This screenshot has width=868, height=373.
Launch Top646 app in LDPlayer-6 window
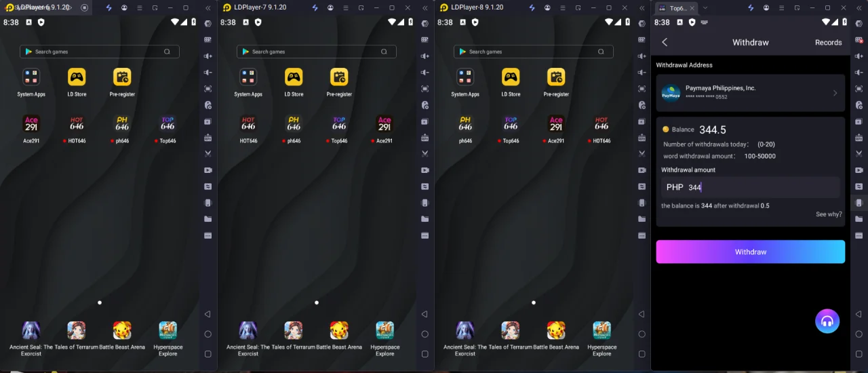(167, 124)
